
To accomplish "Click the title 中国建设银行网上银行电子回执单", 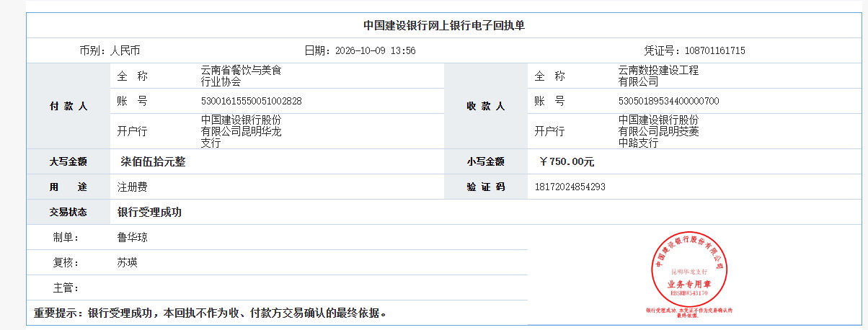I will pos(443,25).
